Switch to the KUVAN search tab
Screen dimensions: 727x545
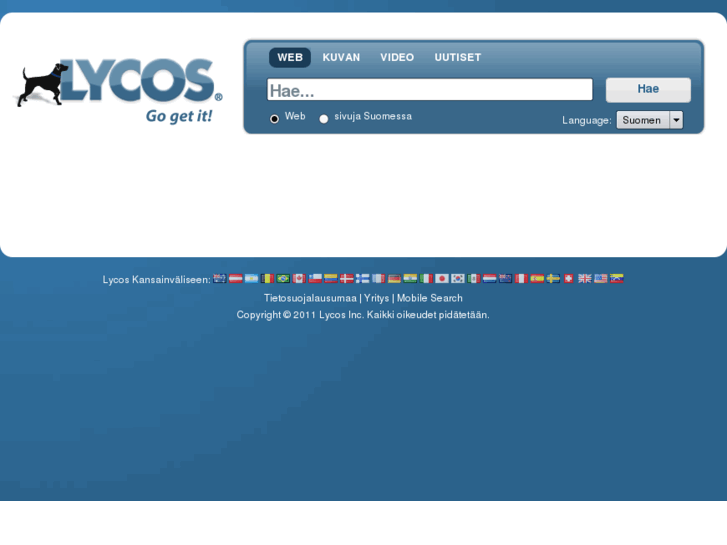[341, 58]
